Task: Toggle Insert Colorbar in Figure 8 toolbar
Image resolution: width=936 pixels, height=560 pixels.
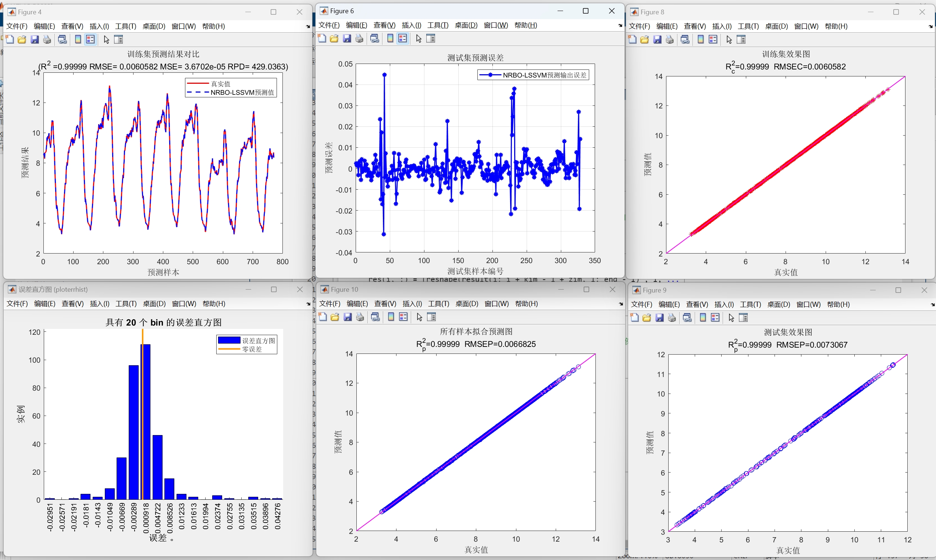Action: (x=700, y=40)
